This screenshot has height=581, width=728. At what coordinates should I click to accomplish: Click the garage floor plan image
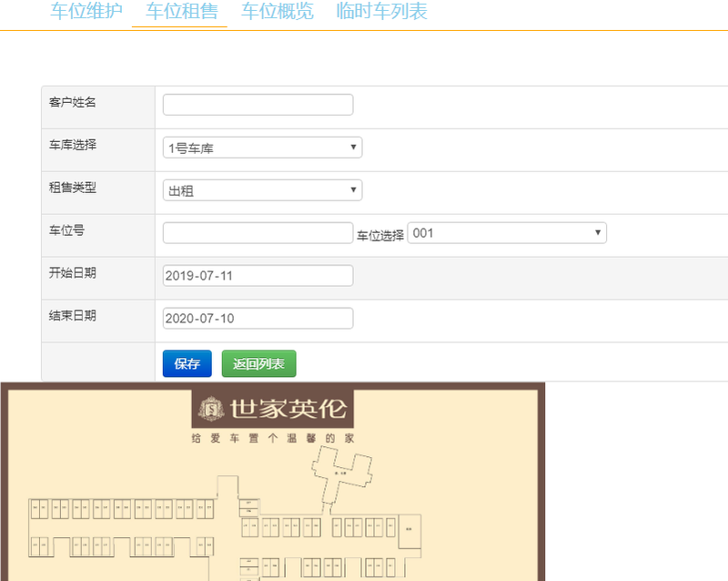(272, 482)
